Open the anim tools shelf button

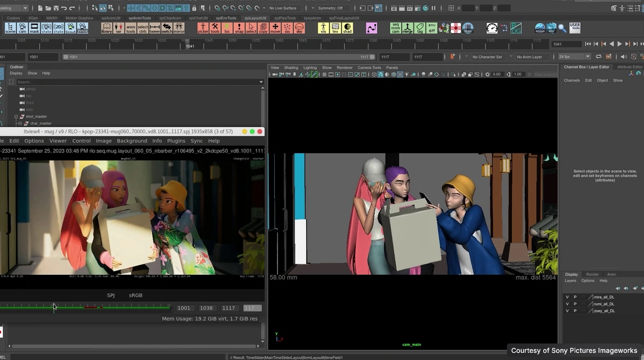tap(130, 28)
